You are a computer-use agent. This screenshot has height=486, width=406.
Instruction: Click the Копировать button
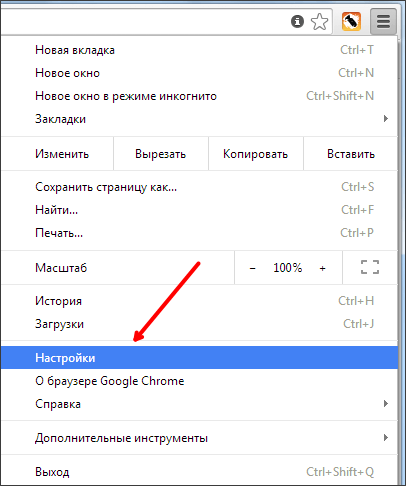(256, 154)
